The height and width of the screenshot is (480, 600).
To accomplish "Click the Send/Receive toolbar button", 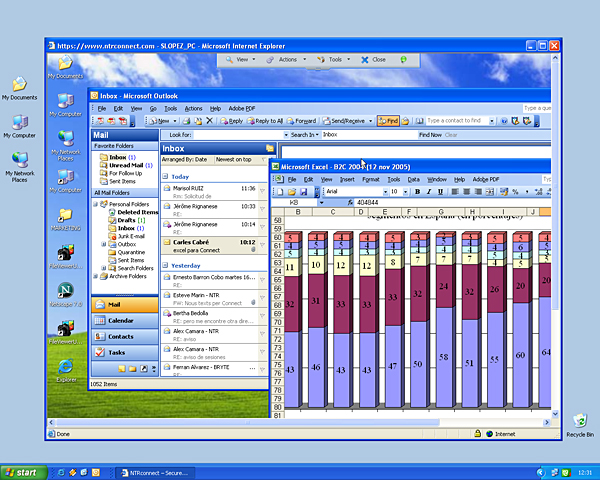I will pyautogui.click(x=350, y=121).
